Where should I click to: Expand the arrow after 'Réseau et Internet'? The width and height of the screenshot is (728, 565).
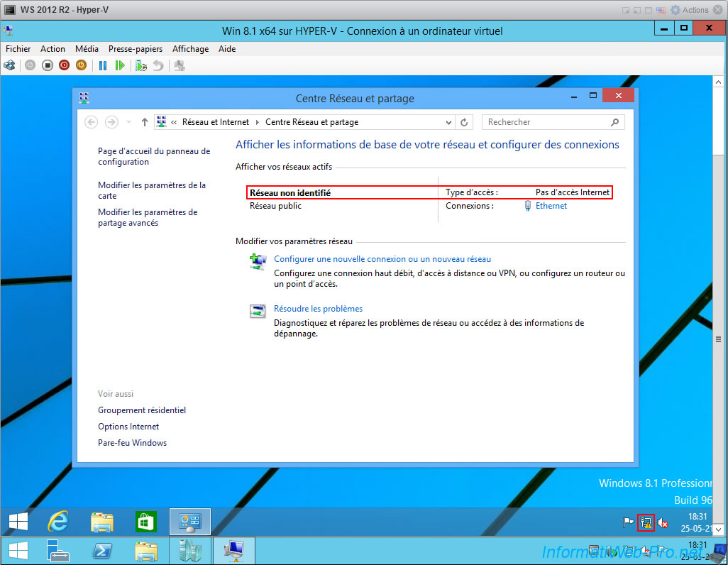[258, 122]
